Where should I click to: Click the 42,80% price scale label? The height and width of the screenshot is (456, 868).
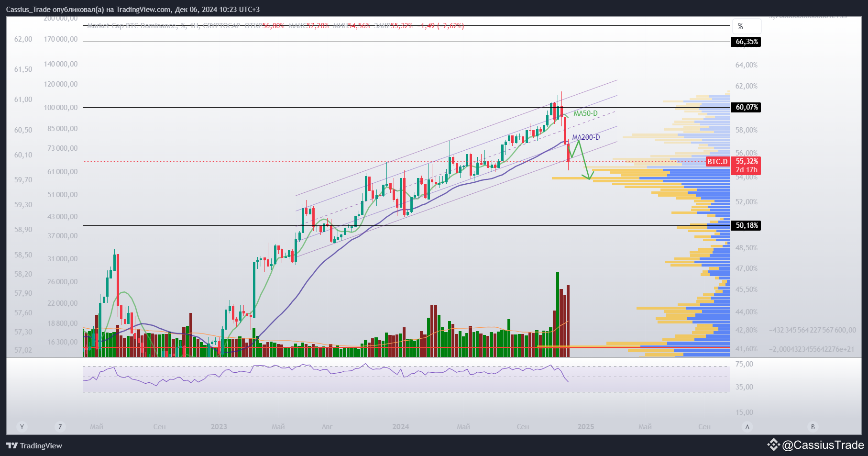[747, 330]
